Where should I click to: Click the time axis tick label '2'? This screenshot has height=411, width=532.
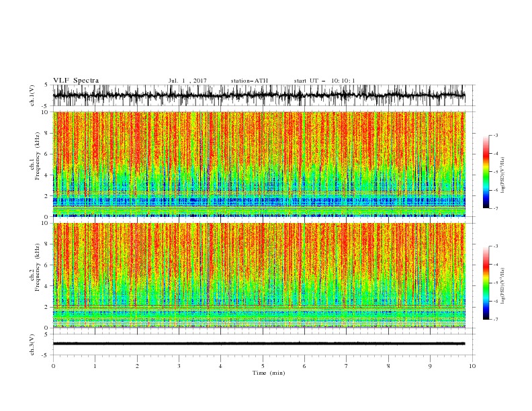[137, 366]
